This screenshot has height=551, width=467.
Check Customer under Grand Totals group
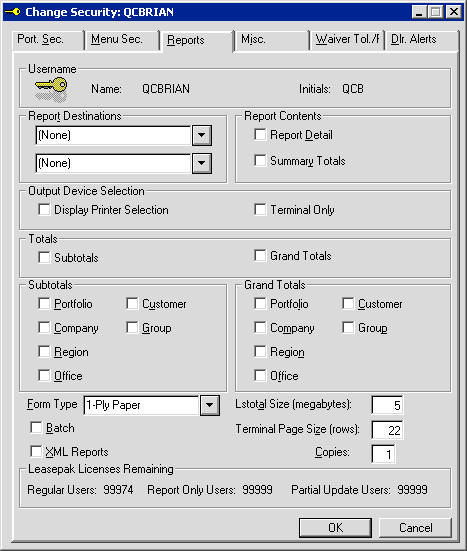[x=348, y=303]
